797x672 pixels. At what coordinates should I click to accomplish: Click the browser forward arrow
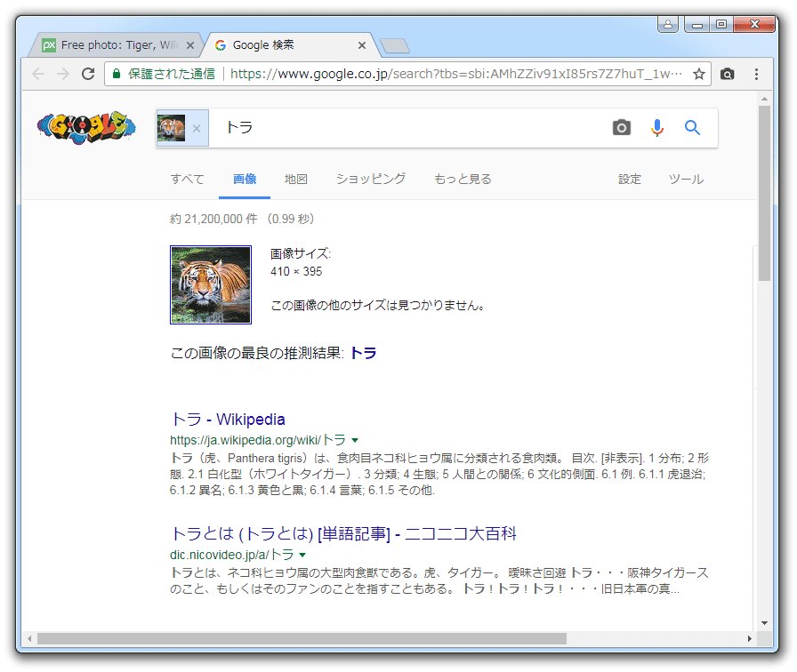click(x=63, y=74)
